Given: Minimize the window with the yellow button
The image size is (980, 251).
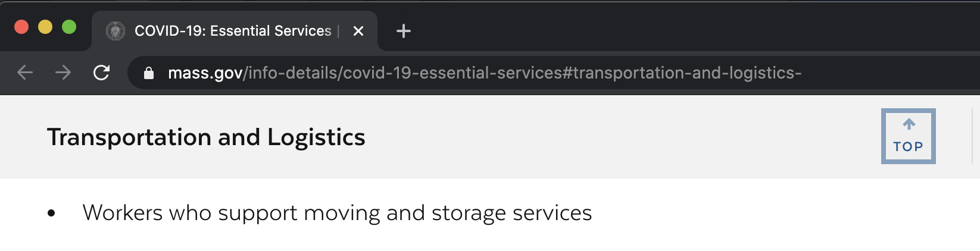Looking at the screenshot, I should (x=45, y=27).
